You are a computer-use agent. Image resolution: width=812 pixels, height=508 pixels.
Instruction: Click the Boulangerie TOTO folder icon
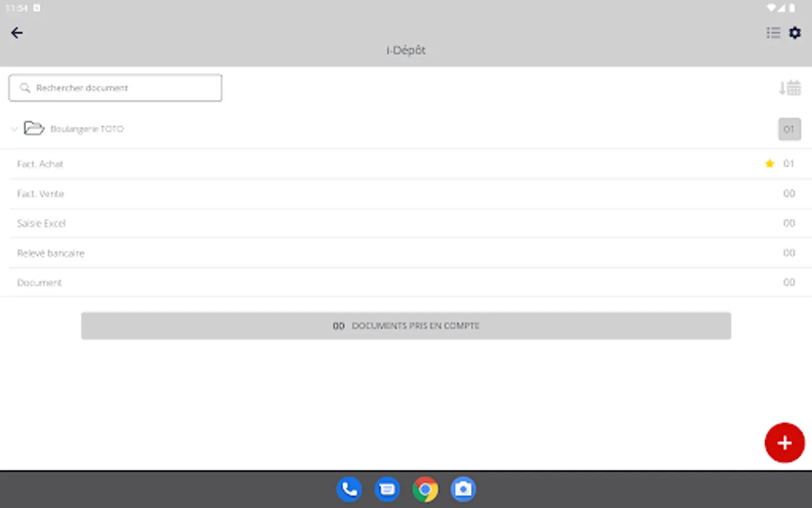(34, 129)
